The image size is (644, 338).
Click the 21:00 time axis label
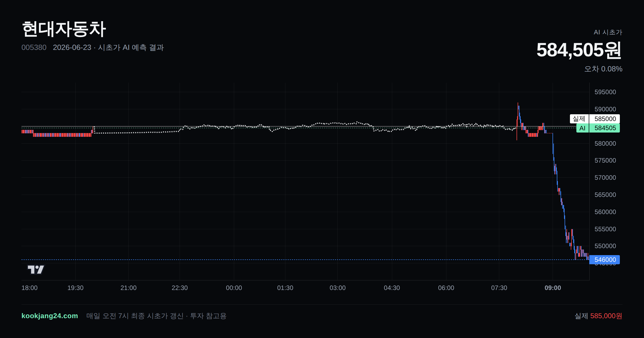[x=129, y=288]
